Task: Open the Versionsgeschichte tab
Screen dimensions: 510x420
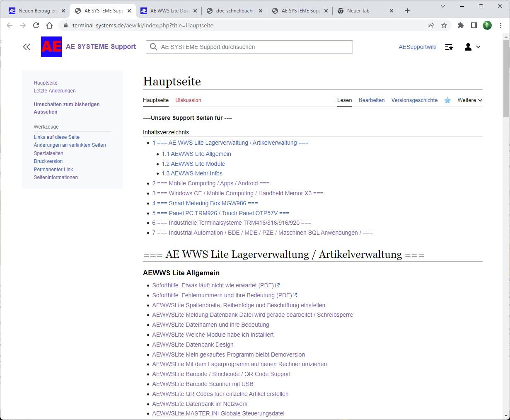Action: 414,100
